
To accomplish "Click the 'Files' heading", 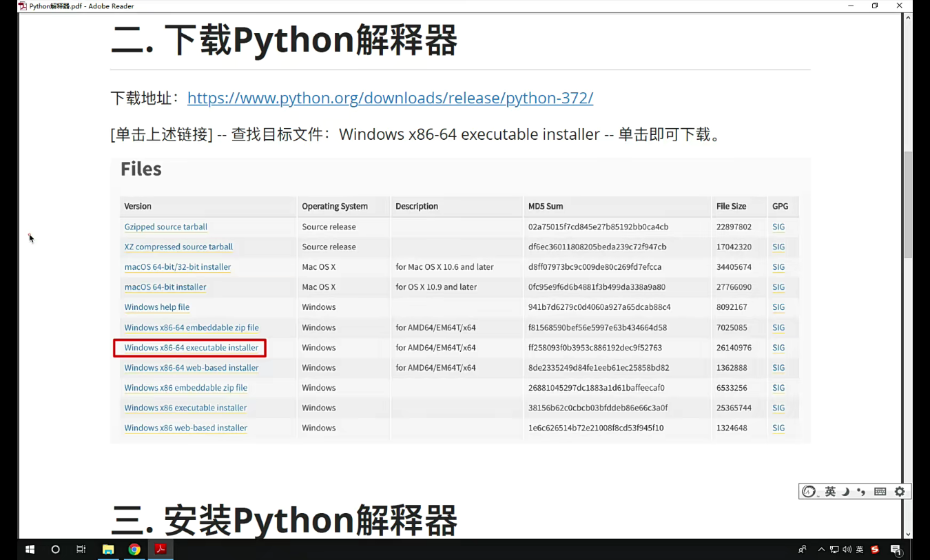I will (141, 169).
